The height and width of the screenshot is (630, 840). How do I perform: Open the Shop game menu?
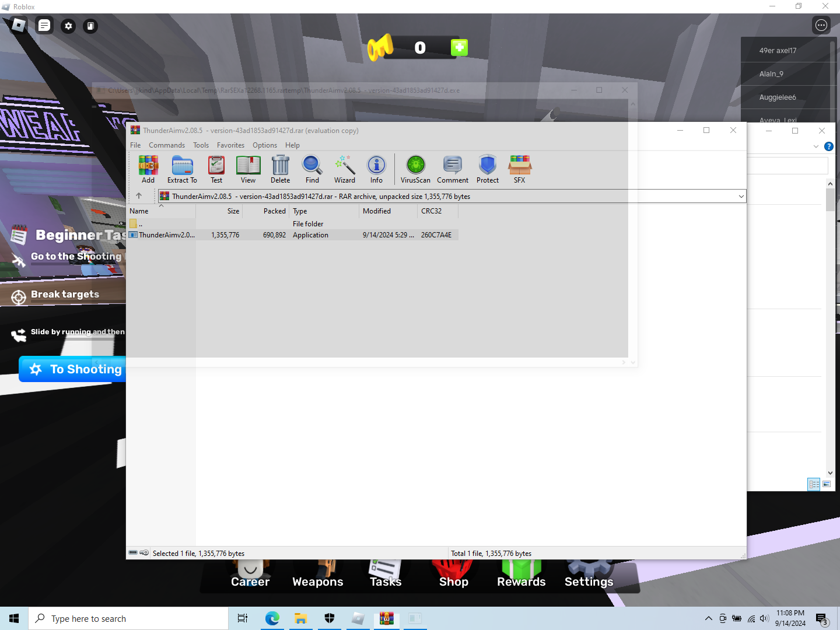point(453,575)
